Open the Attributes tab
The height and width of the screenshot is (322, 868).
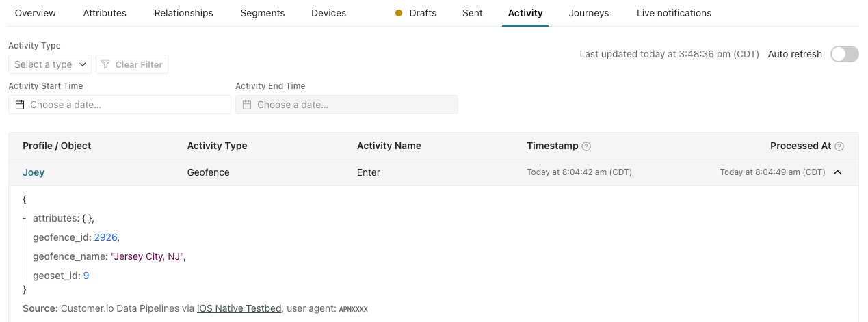(x=105, y=13)
